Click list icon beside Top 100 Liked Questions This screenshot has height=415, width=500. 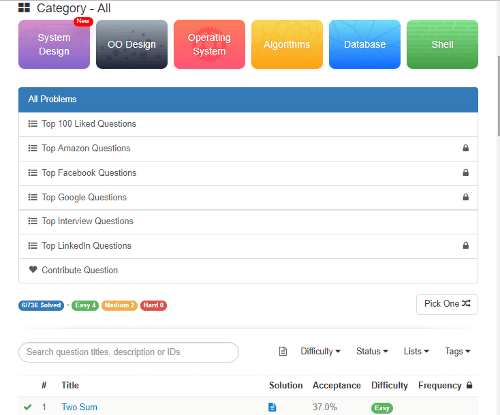(x=33, y=124)
